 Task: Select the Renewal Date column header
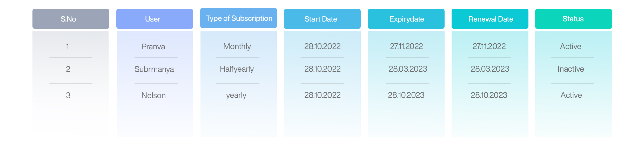coord(490,19)
